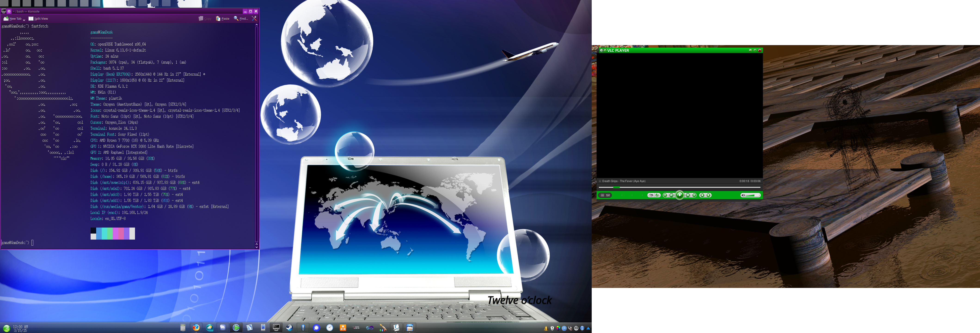Skip to next track in VLC

point(694,195)
